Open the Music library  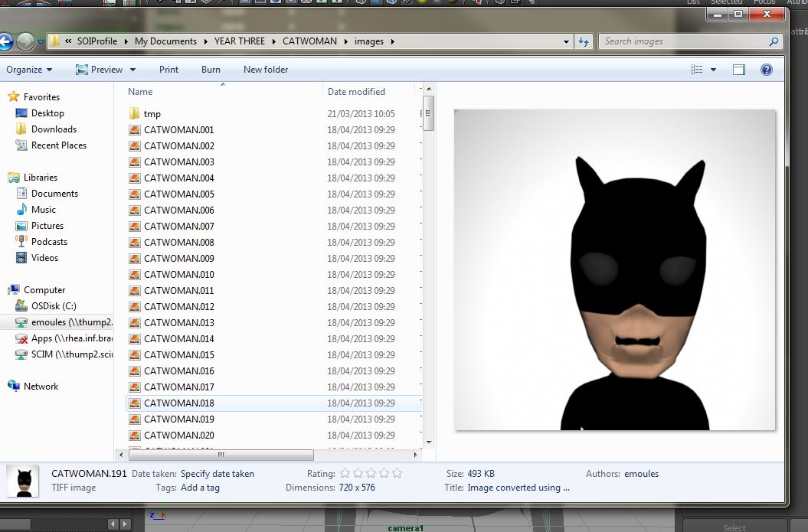[x=44, y=210]
